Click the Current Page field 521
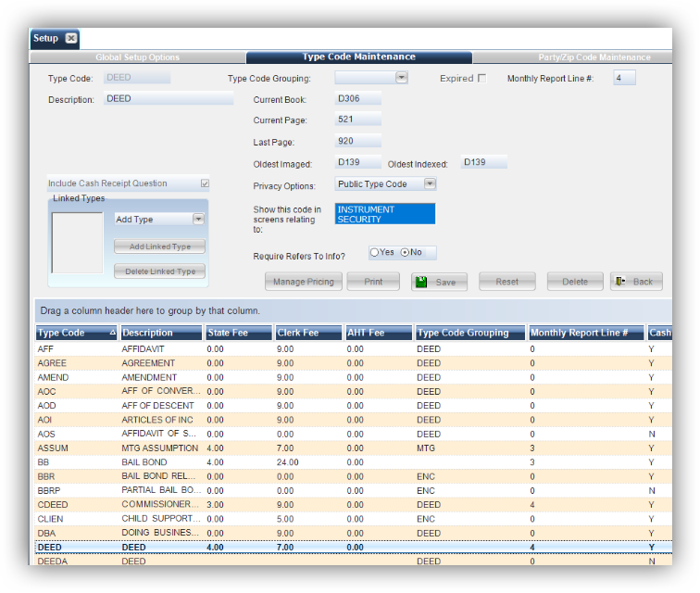 click(x=358, y=120)
